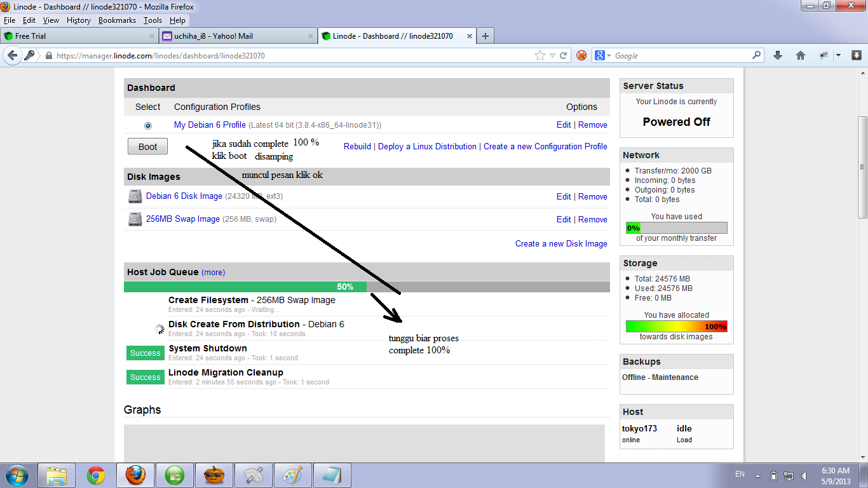Screen dimensions: 868x488
Task: Click the page vertical scrollbar
Action: tap(862, 168)
